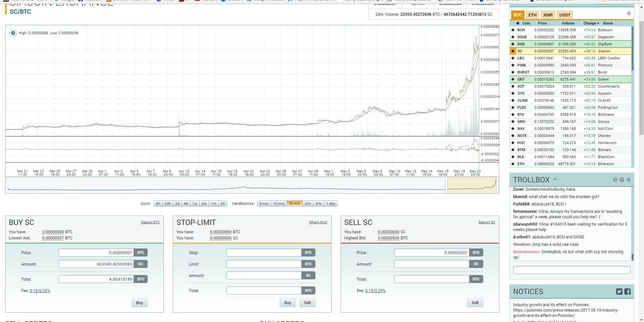Click the star next to SYS
The height and width of the screenshot is (322, 644).
tap(513, 93)
